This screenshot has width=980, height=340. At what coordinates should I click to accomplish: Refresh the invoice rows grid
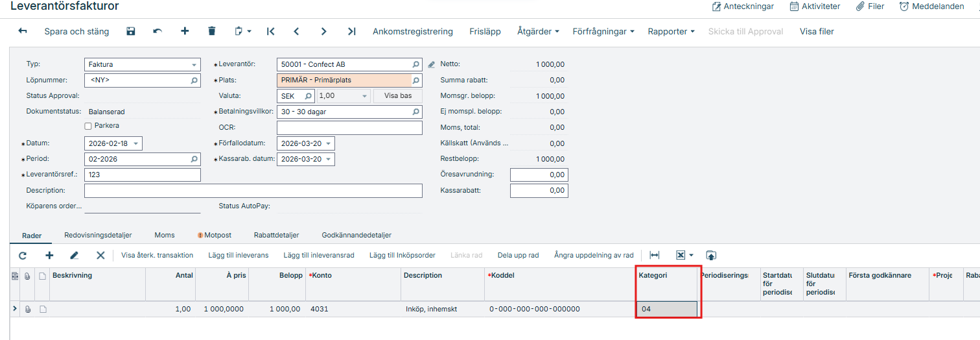tap(23, 256)
